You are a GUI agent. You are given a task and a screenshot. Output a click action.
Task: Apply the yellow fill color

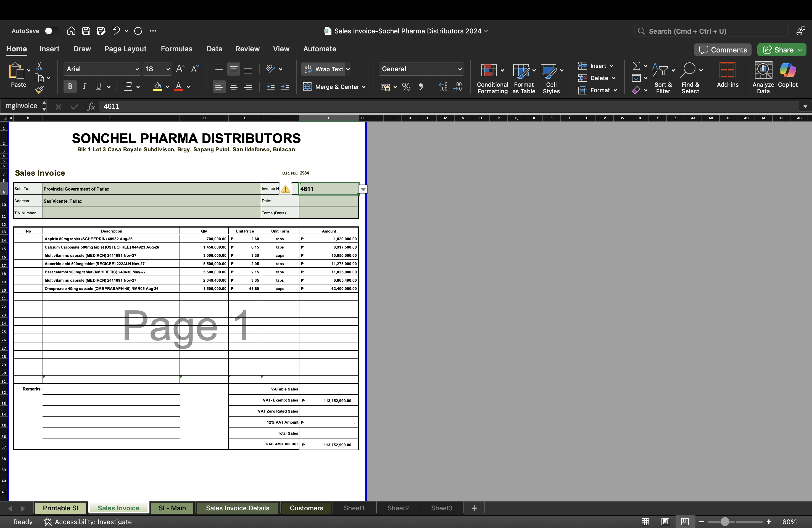(157, 87)
